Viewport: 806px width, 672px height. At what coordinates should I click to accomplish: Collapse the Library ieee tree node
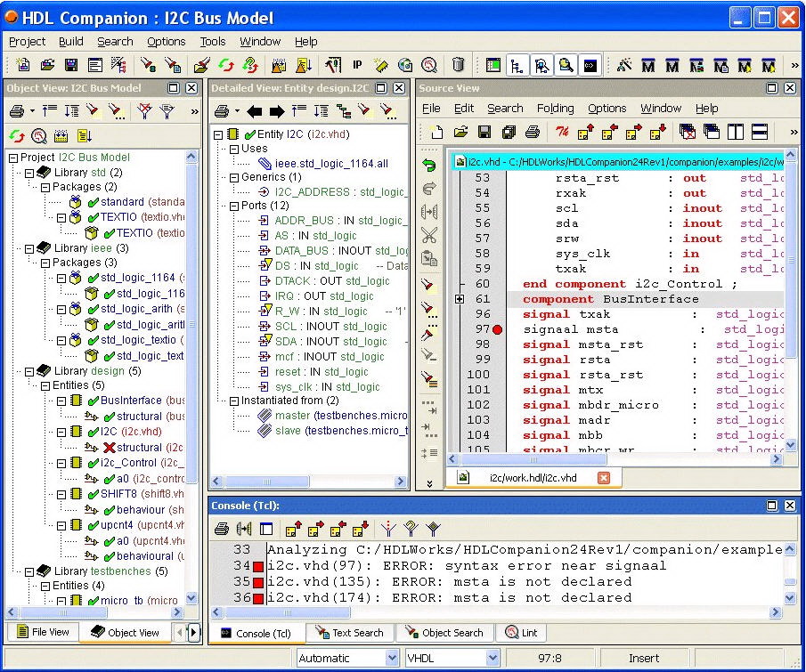[x=29, y=248]
